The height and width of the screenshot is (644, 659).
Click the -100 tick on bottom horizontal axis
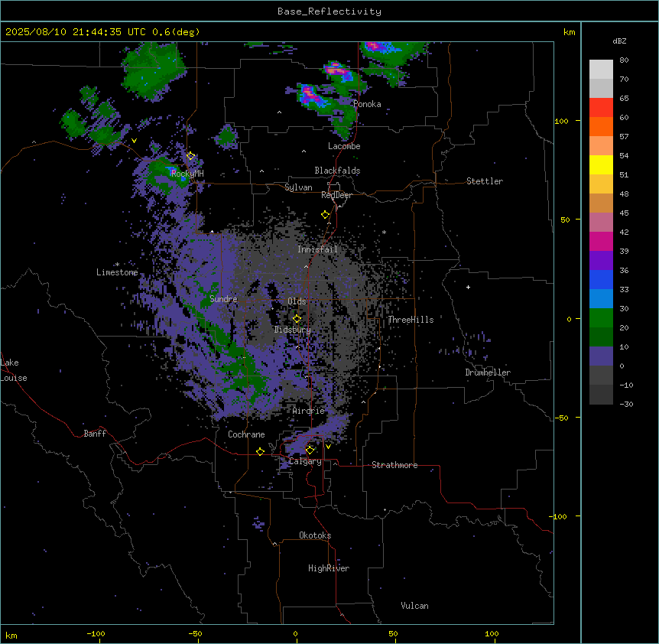[x=96, y=634]
